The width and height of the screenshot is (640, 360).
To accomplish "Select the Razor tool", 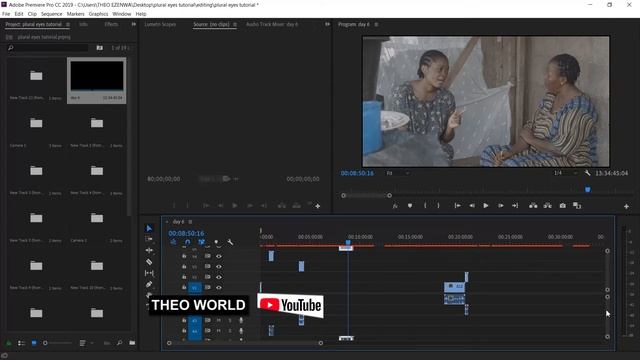I will pyautogui.click(x=149, y=262).
